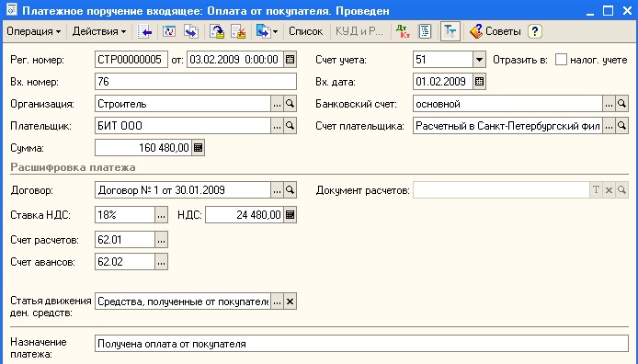This screenshot has height=364, width=638.
Task: Click the Организация field with Строитель
Action: (x=183, y=104)
